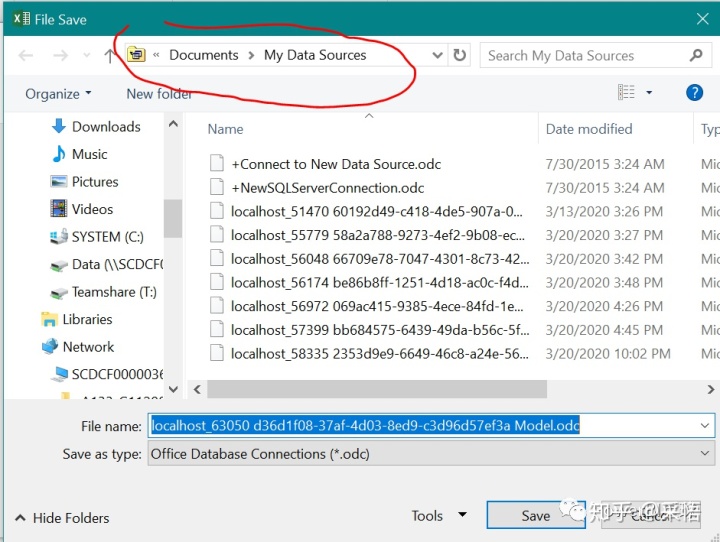Open Pictures in the navigation pane

[84, 181]
